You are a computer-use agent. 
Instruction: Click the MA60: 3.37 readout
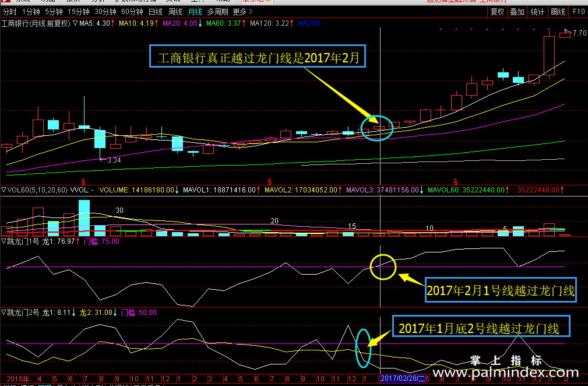click(x=224, y=23)
